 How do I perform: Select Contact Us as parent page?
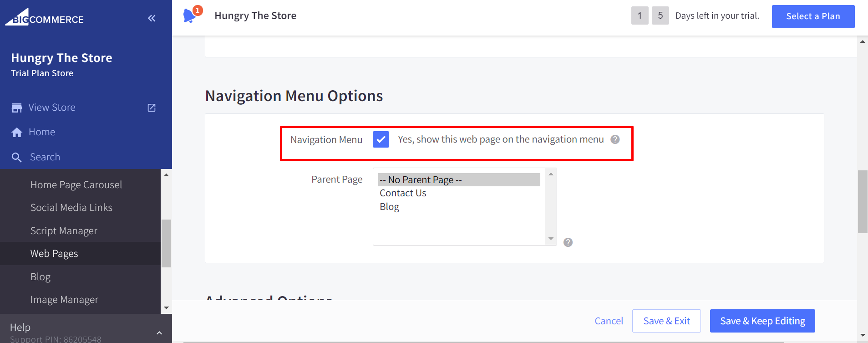pyautogui.click(x=403, y=193)
